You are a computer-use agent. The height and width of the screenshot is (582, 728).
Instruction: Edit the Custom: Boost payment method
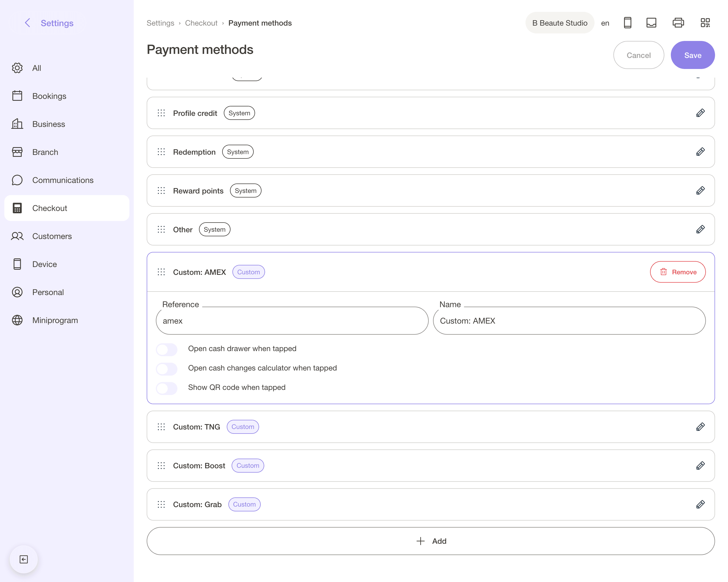(x=700, y=466)
